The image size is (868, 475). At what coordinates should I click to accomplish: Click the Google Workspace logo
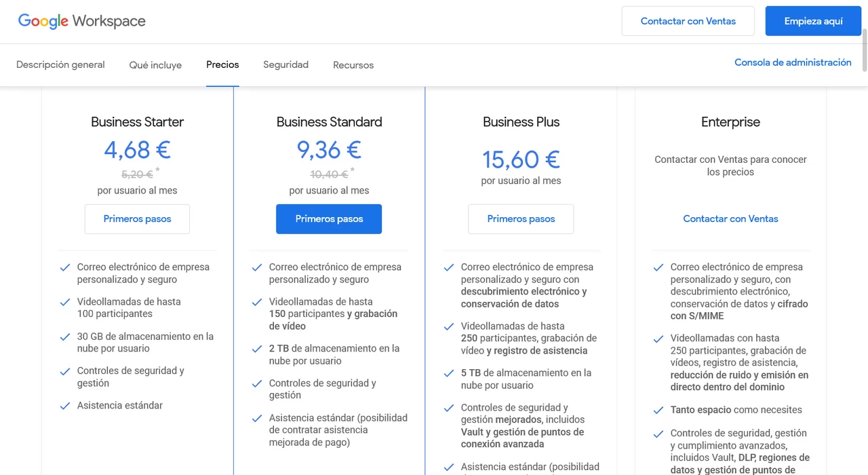pos(82,21)
